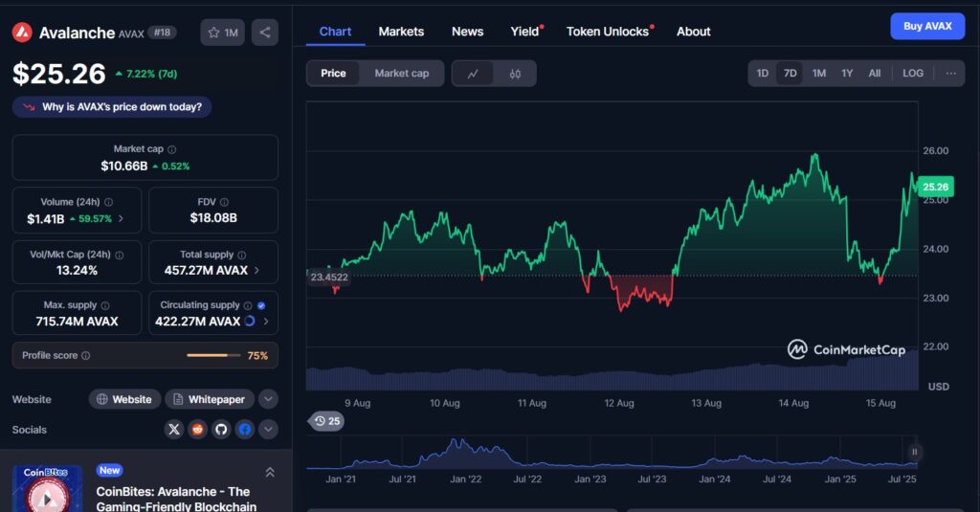
Task: Click the Profile score info icon
Action: [85, 356]
